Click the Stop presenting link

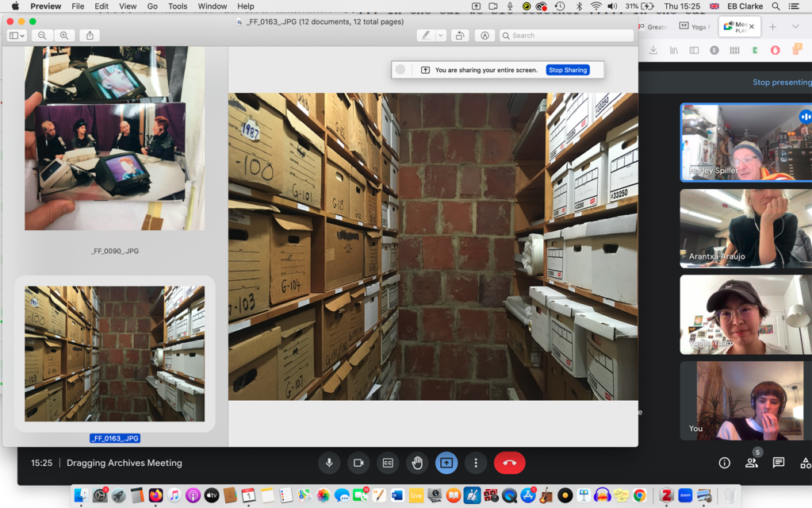pos(782,82)
